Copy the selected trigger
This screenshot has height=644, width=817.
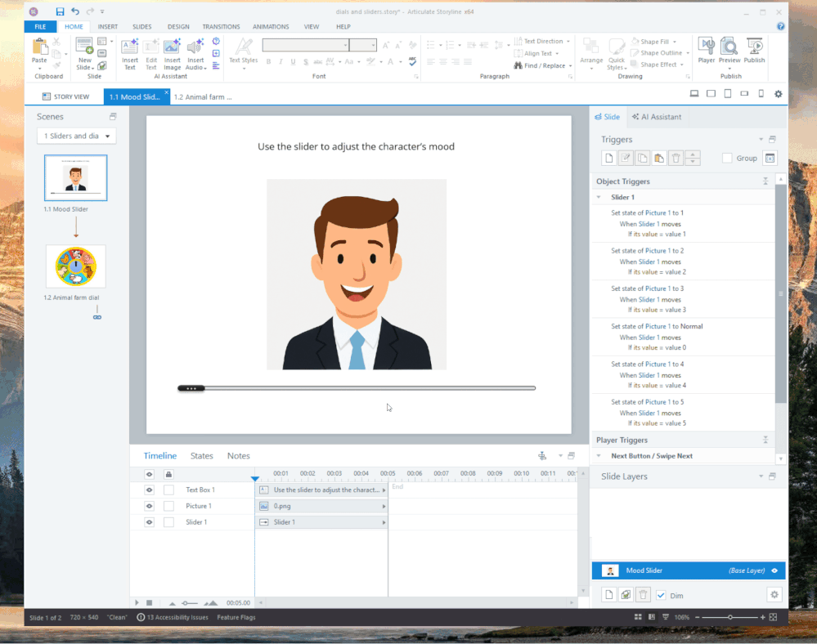[x=643, y=159]
